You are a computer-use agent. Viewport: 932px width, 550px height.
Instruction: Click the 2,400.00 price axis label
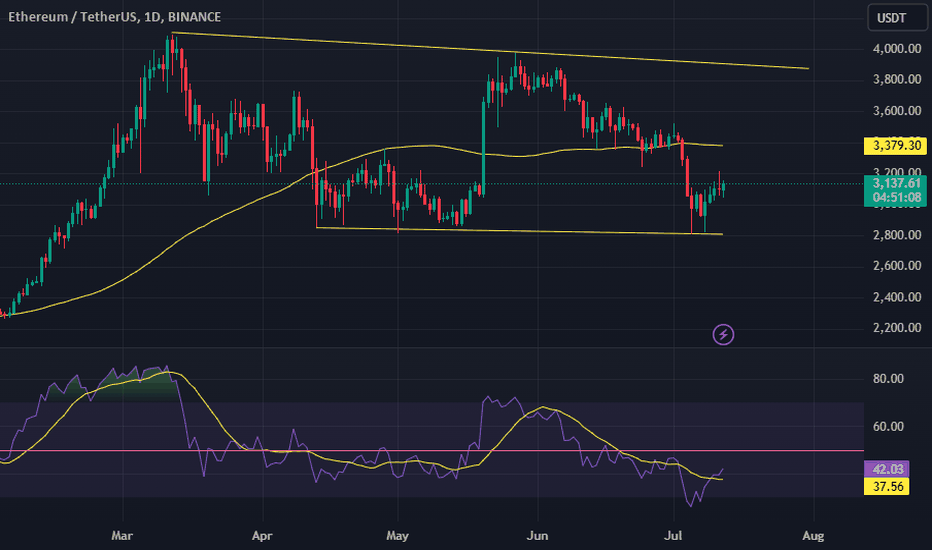tap(897, 297)
